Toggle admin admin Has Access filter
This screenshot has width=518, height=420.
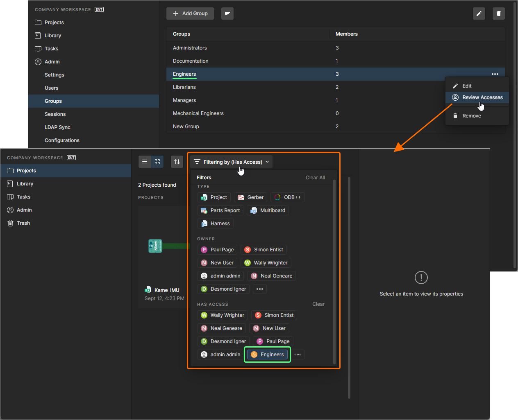(221, 355)
